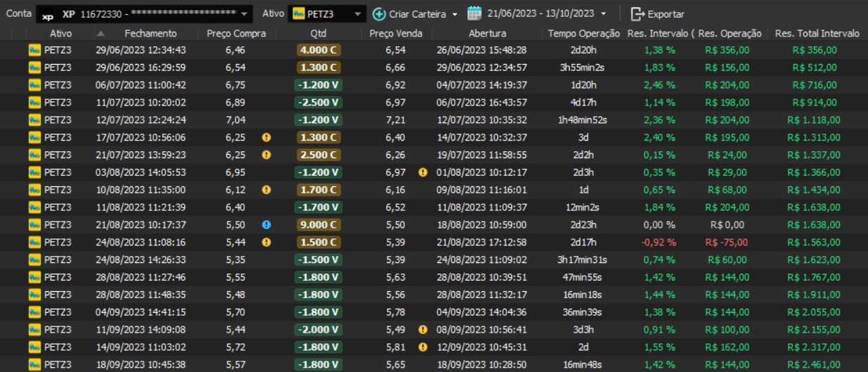Click the Criar Carteira plus icon
This screenshot has height=372, width=868.
(x=379, y=14)
